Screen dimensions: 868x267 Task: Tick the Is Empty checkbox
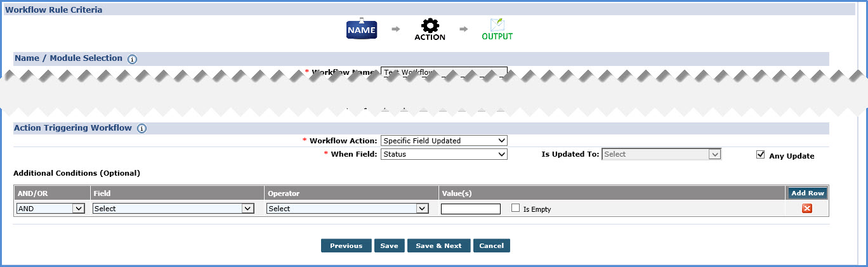coord(516,208)
